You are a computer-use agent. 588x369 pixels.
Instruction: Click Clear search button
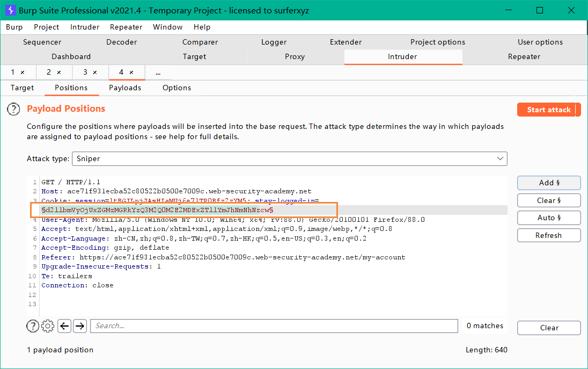[549, 328]
